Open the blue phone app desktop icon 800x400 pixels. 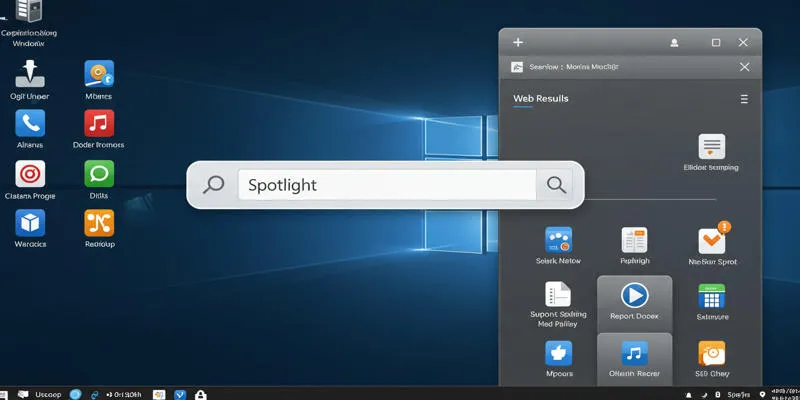[x=30, y=123]
